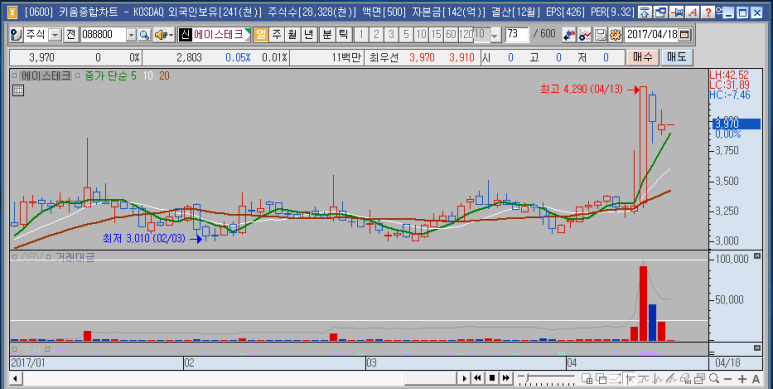Select the 틱 tick chart tab
Screen dimensions: 773x389
tap(343, 35)
